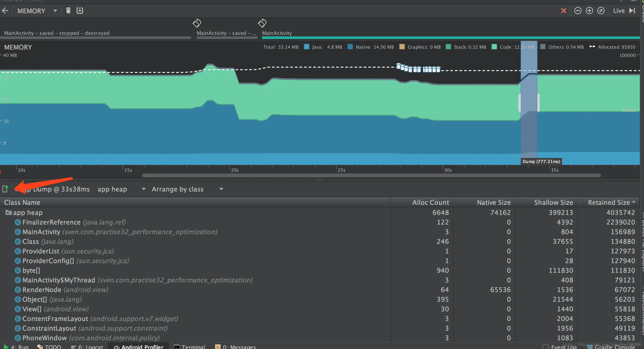
Task: Click the skip-to-end live arrow icon
Action: [632, 11]
